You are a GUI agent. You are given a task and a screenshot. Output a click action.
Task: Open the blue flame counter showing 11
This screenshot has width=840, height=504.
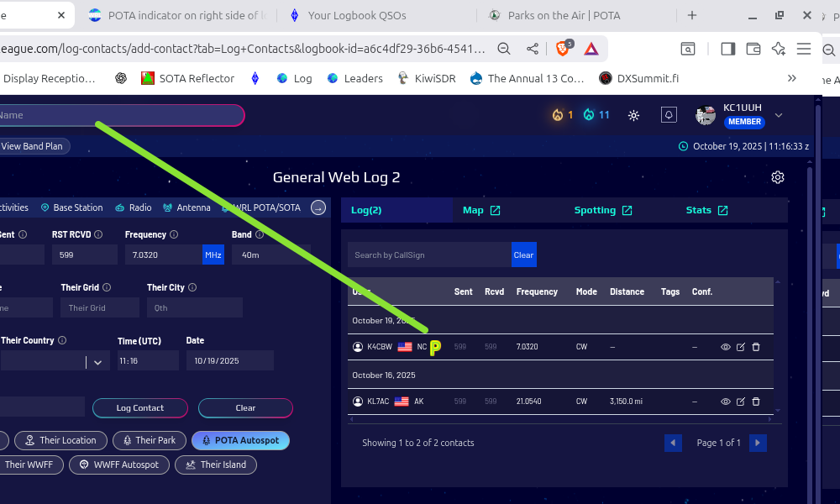(596, 114)
